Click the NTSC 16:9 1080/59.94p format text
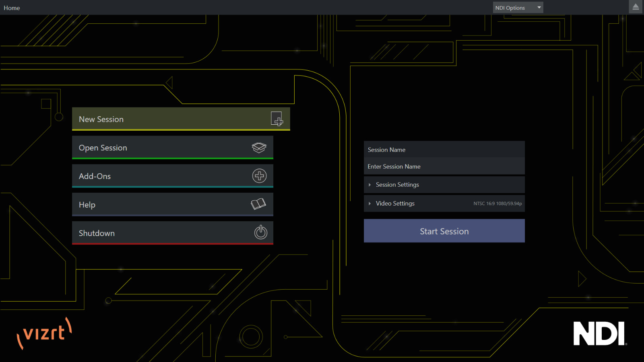The image size is (644, 362). [497, 204]
